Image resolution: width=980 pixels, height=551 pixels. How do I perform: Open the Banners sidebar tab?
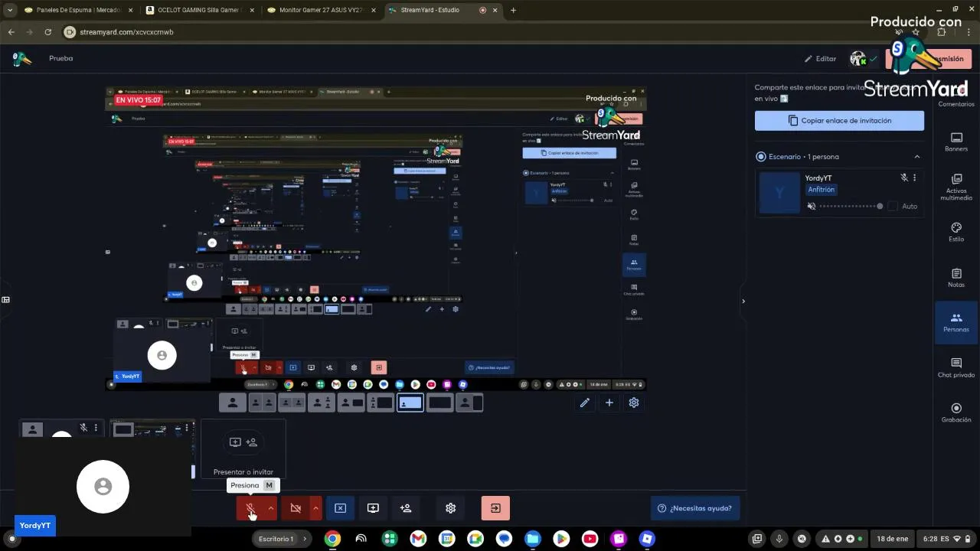(956, 142)
